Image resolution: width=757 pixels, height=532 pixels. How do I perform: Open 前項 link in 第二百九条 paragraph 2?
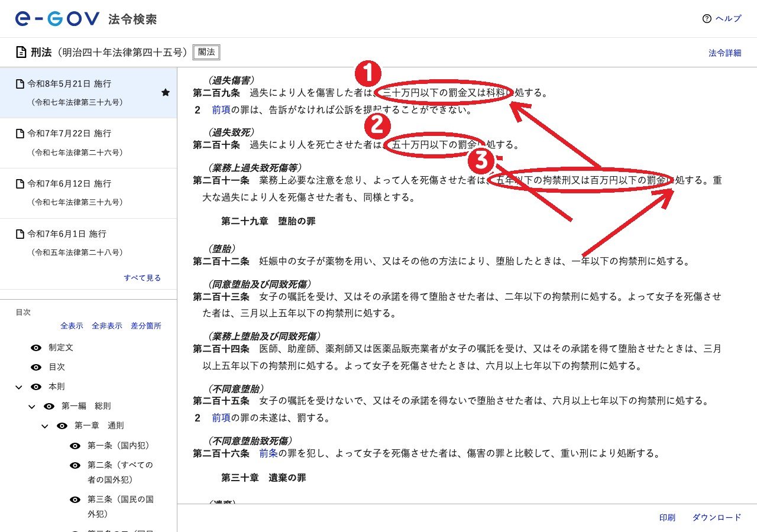(x=221, y=110)
